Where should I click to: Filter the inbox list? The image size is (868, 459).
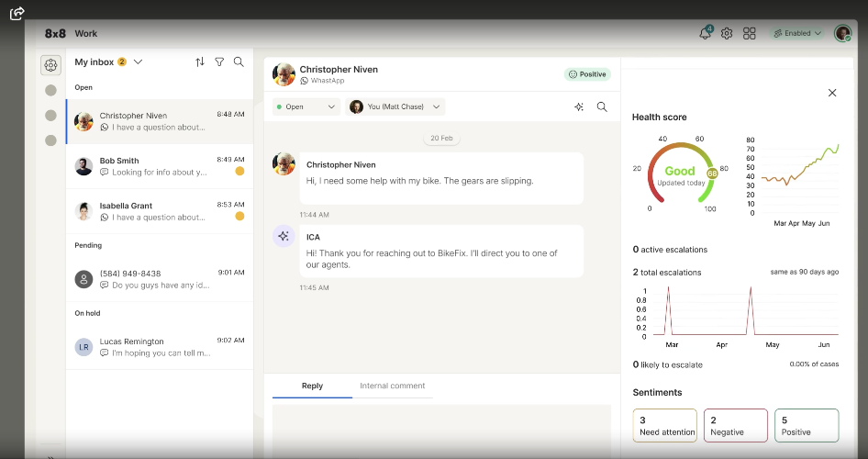[x=219, y=62]
